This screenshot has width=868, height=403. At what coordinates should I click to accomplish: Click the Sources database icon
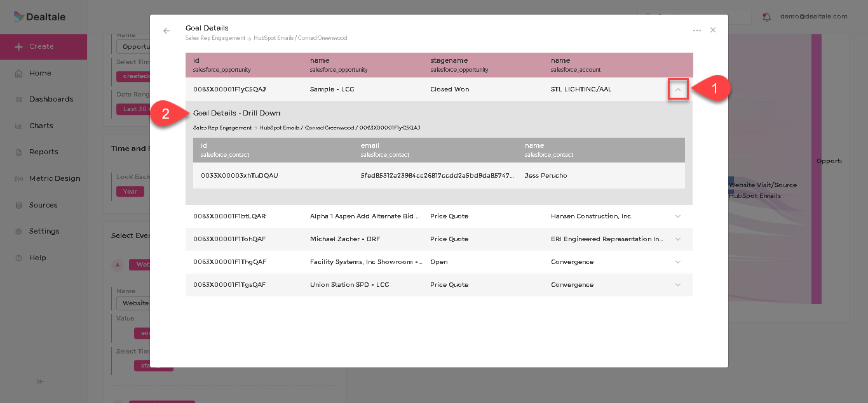pos(18,205)
